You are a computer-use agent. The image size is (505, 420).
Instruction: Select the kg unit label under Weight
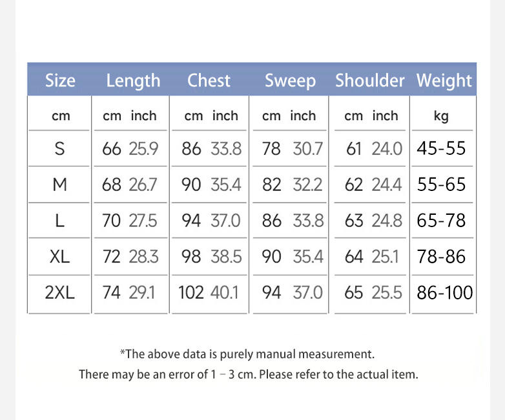[x=441, y=116]
